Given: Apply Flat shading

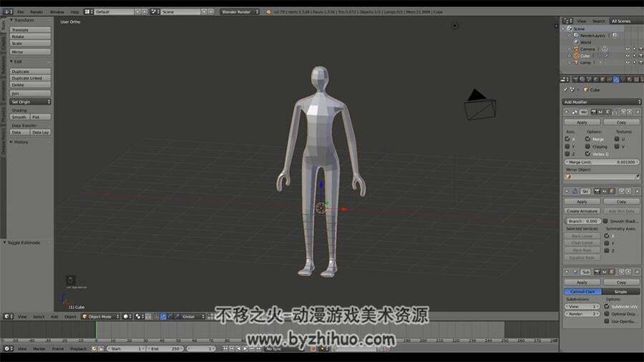Looking at the screenshot, I should (40, 117).
